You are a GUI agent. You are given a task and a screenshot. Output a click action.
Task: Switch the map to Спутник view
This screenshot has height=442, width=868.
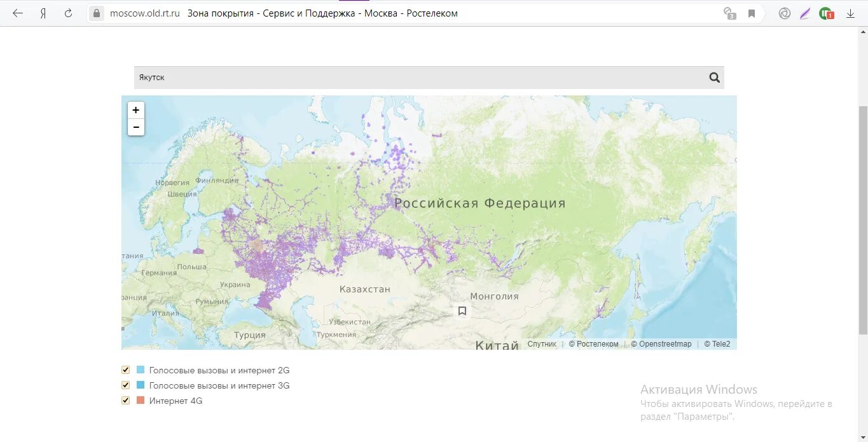542,343
